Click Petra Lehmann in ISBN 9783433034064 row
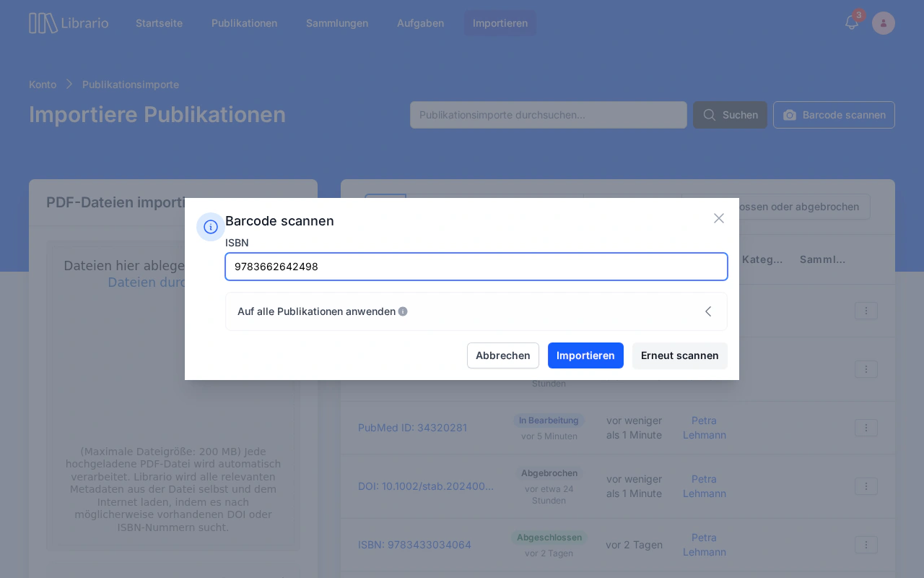The image size is (924, 578). pyautogui.click(x=705, y=545)
